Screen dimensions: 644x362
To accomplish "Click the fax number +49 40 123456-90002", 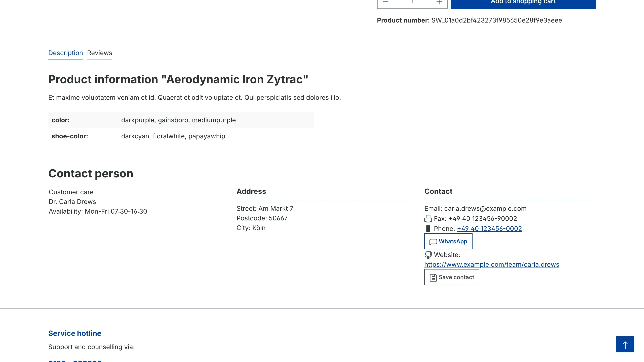I will (x=483, y=219).
